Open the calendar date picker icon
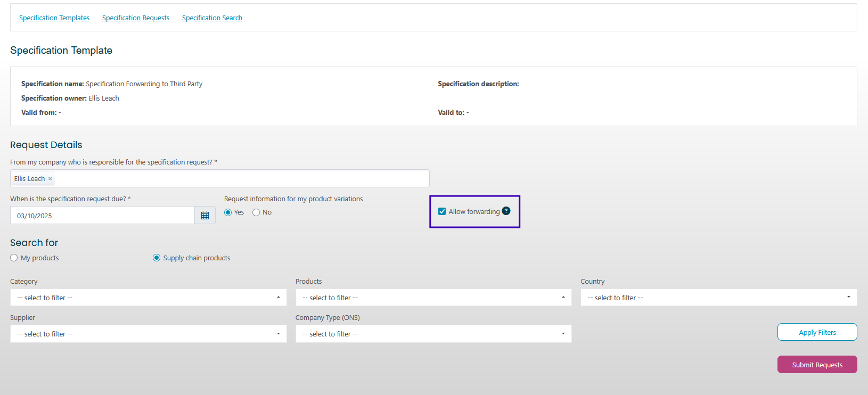868x395 pixels. click(x=205, y=216)
